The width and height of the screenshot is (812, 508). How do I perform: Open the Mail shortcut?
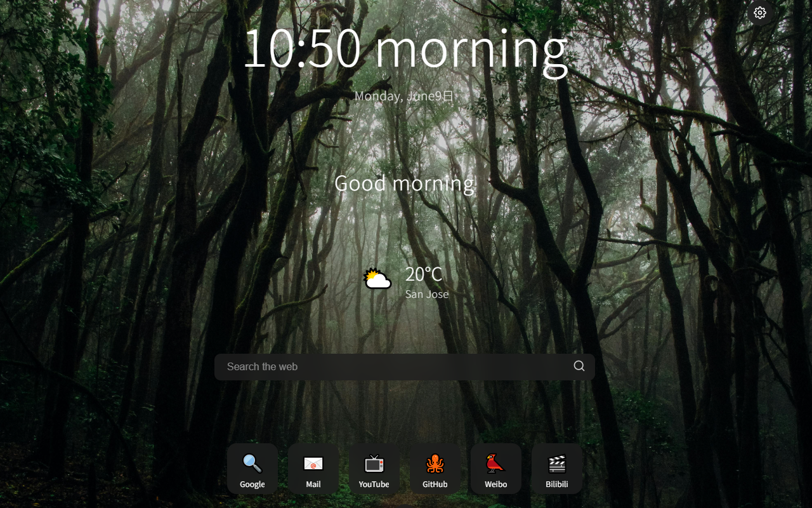coord(313,469)
